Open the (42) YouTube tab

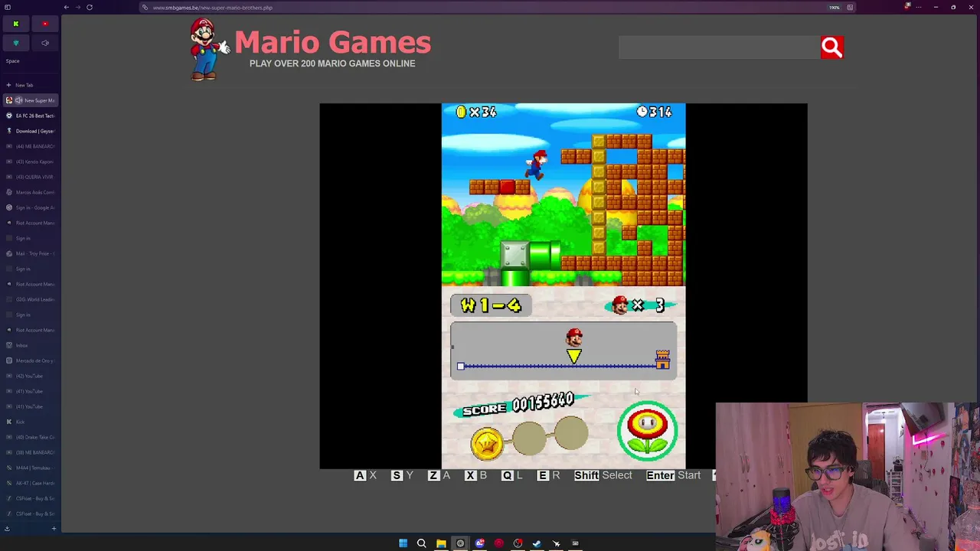coord(29,376)
